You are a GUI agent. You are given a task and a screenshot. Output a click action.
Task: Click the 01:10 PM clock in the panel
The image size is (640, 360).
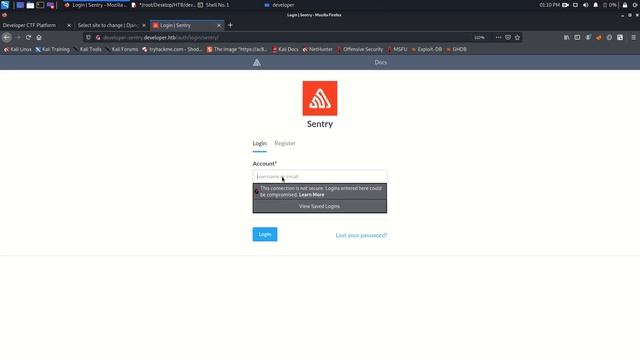(549, 5)
